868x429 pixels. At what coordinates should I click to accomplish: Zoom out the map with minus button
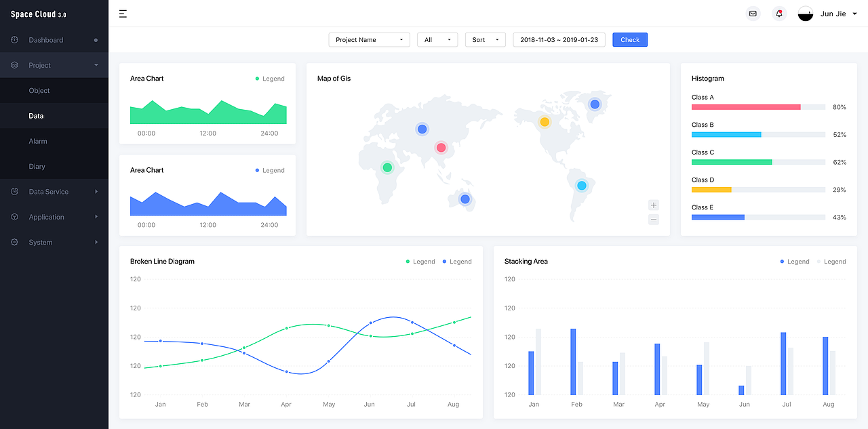point(654,220)
